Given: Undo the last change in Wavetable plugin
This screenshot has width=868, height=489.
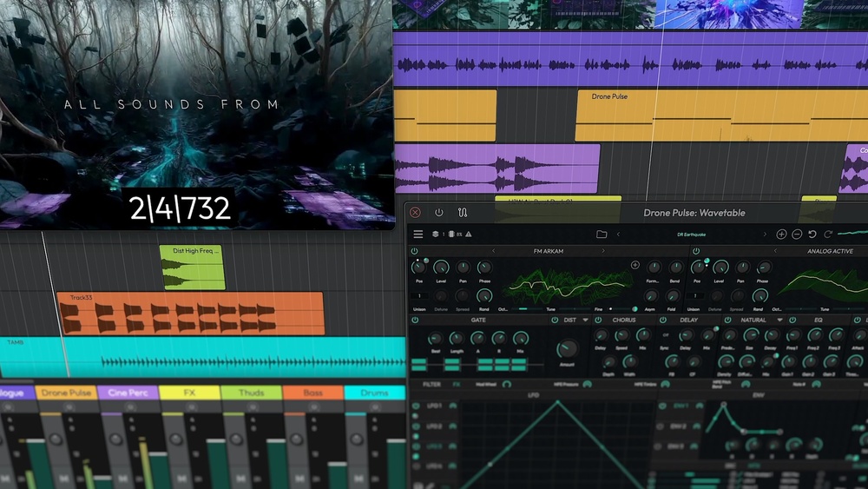Looking at the screenshot, I should tap(812, 235).
